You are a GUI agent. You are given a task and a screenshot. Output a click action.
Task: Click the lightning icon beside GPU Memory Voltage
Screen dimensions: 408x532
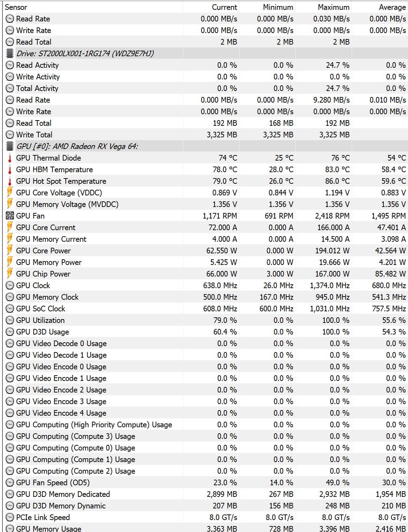[9, 204]
